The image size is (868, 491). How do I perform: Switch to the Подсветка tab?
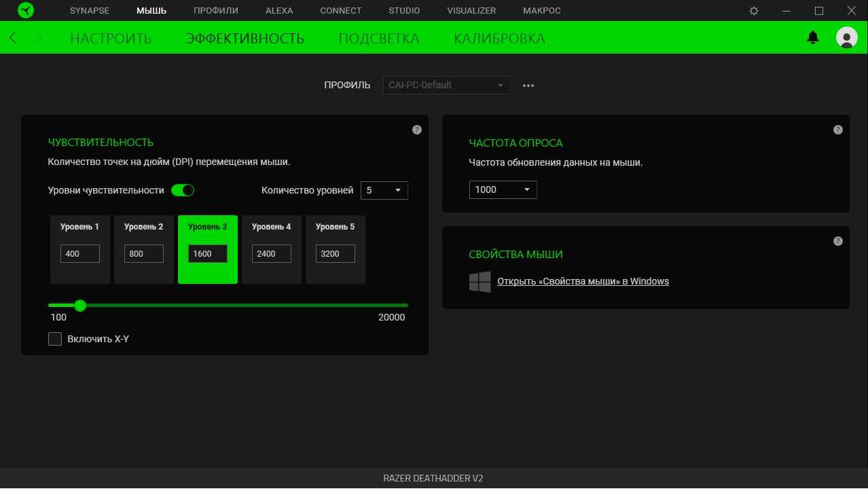pyautogui.click(x=378, y=38)
